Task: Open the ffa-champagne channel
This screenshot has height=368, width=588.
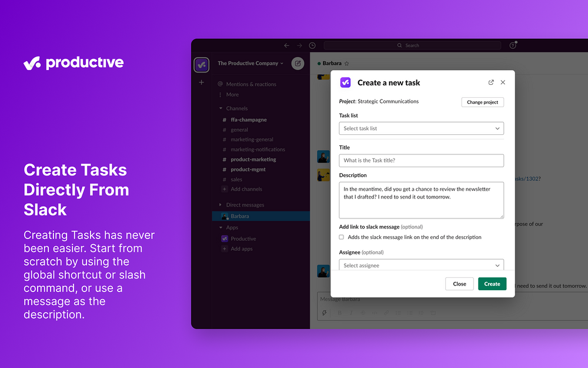Action: click(249, 120)
